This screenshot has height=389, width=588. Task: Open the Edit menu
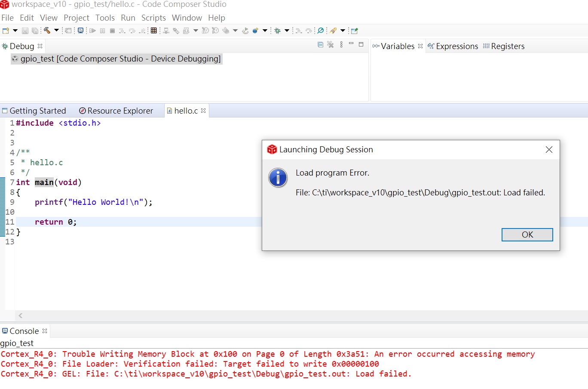click(x=27, y=18)
